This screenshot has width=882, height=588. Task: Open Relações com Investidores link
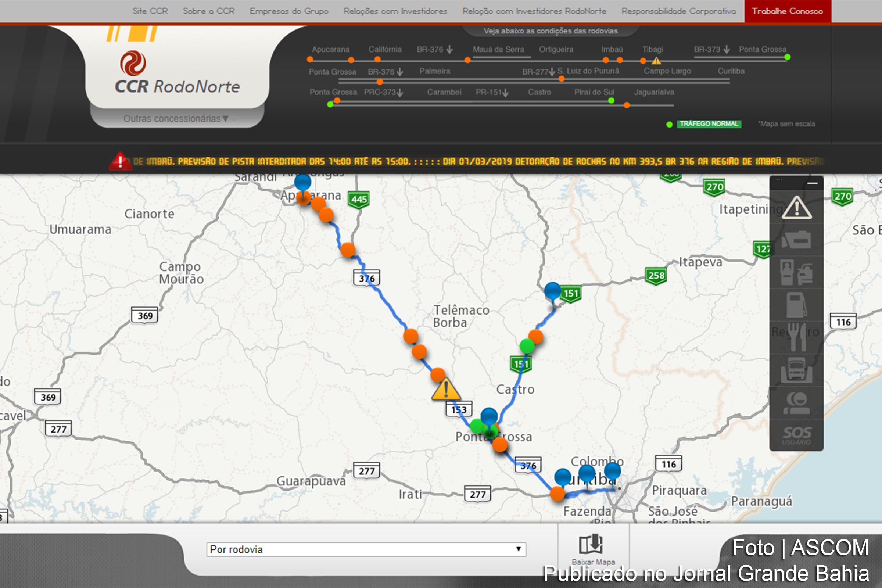coord(395,11)
